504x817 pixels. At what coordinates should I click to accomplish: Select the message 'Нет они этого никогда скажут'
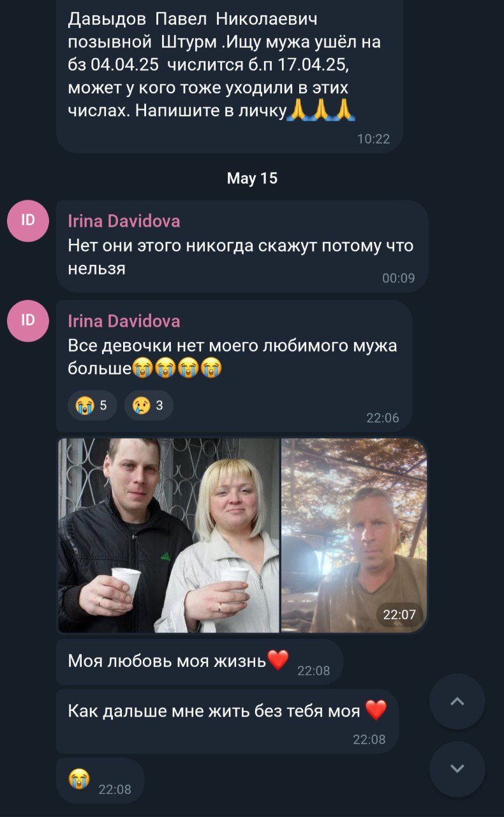coord(242,246)
